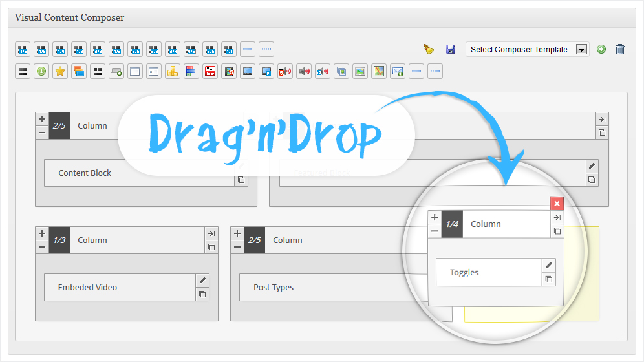This screenshot has height=362, width=644.
Task: Clear the composer with the broom icon
Action: tap(429, 49)
